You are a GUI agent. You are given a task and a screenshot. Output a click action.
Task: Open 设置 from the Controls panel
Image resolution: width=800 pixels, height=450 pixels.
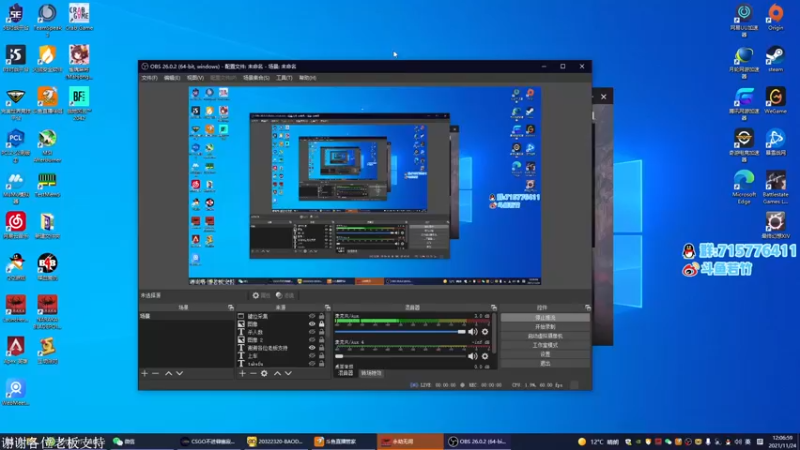(x=545, y=354)
